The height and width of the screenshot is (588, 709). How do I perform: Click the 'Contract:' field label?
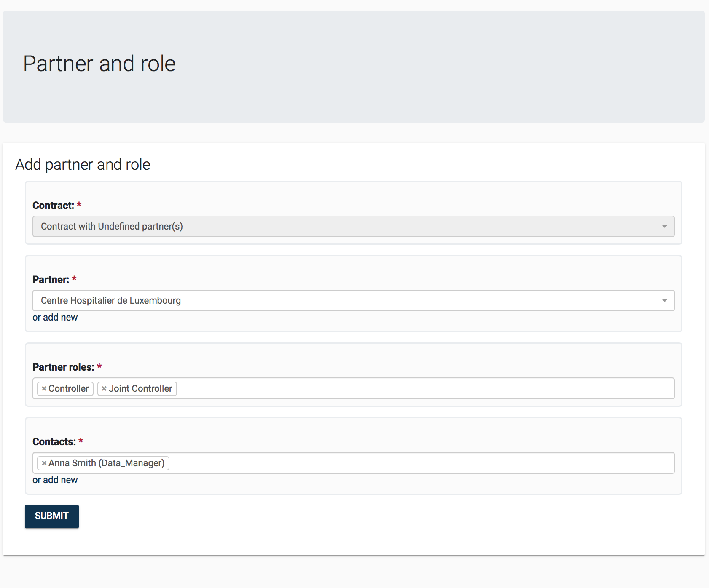[x=53, y=206]
